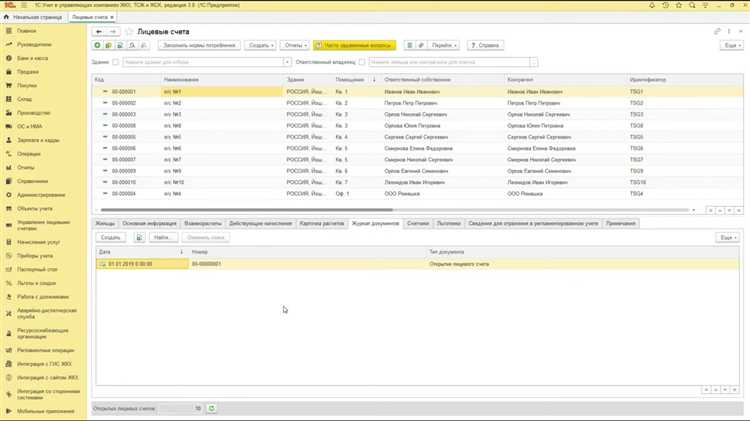The height and width of the screenshot is (421, 750).
Task: Open the Приборы учета sidebar section
Action: click(x=35, y=256)
